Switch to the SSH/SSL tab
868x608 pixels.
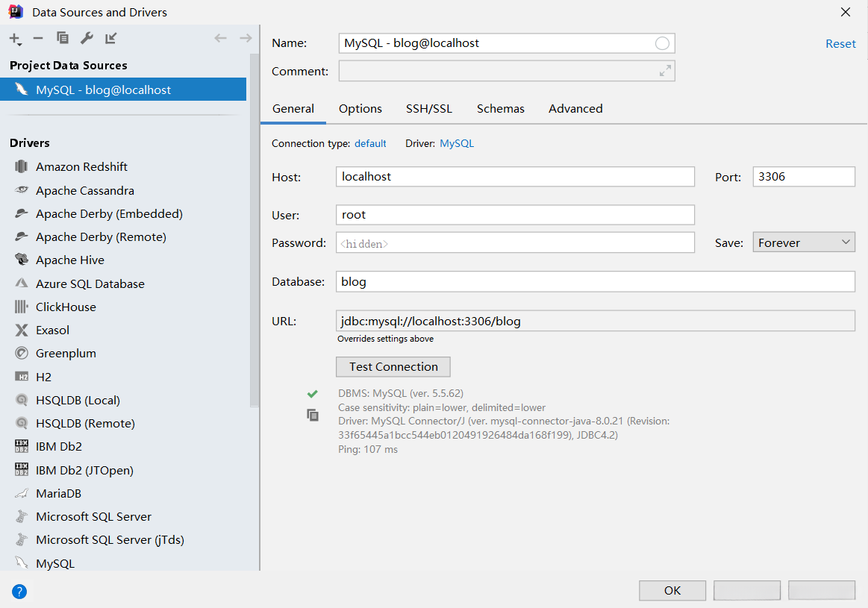(429, 109)
